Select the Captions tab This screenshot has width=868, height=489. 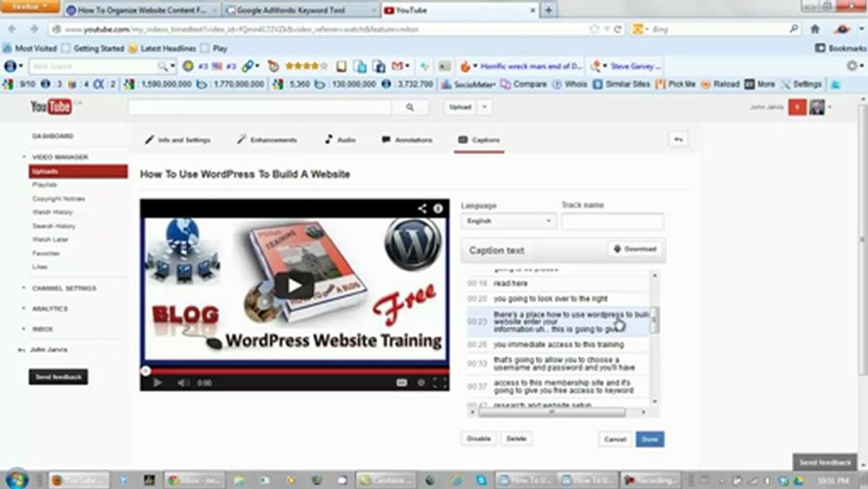point(479,140)
